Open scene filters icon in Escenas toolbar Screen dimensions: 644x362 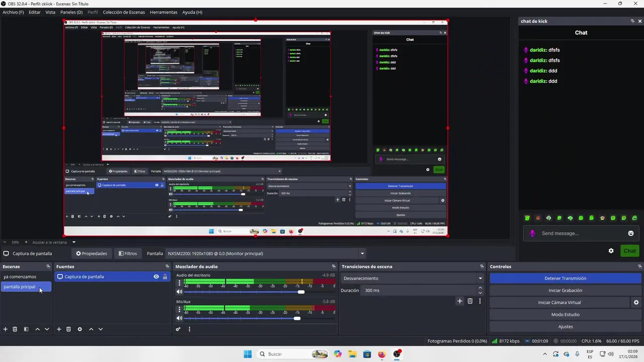[x=26, y=329]
